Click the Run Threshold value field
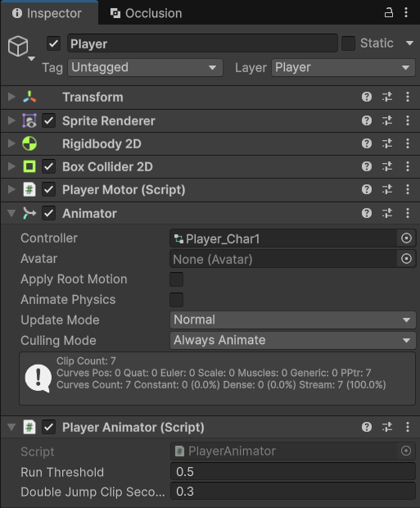Screen dimensions: 420x508 point(293,472)
